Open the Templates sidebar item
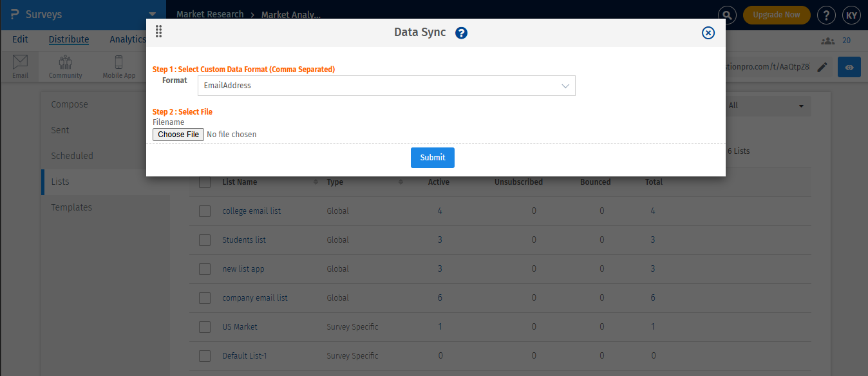The width and height of the screenshot is (868, 376). [x=71, y=207]
